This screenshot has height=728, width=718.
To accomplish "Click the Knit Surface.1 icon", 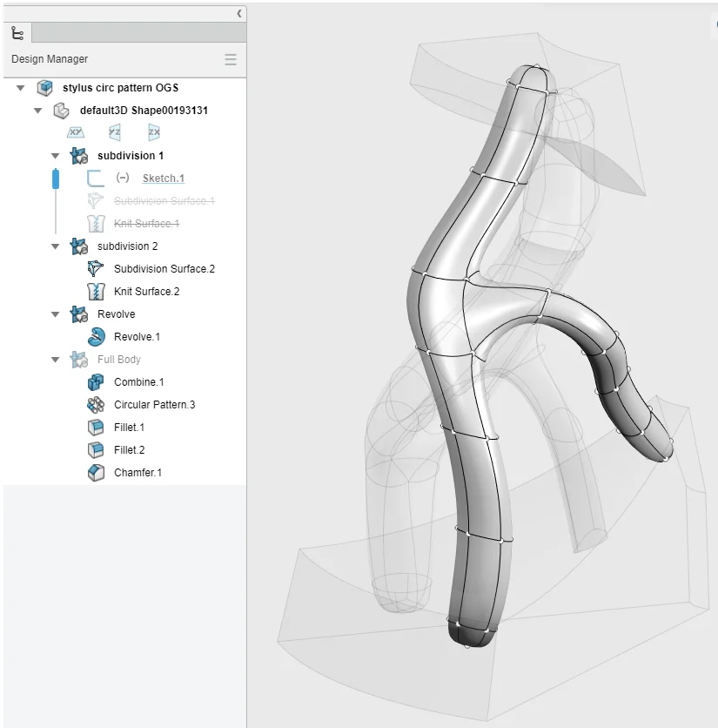I will 96,223.
